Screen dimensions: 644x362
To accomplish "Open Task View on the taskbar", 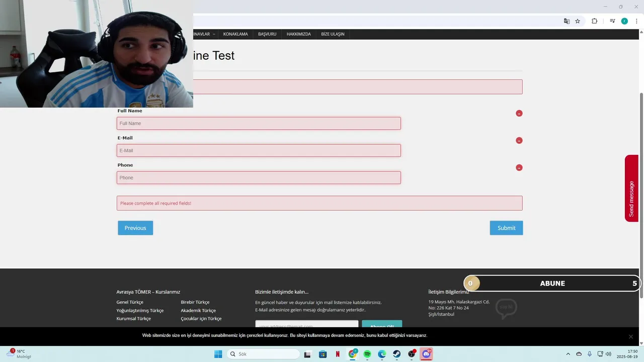I will (307, 354).
